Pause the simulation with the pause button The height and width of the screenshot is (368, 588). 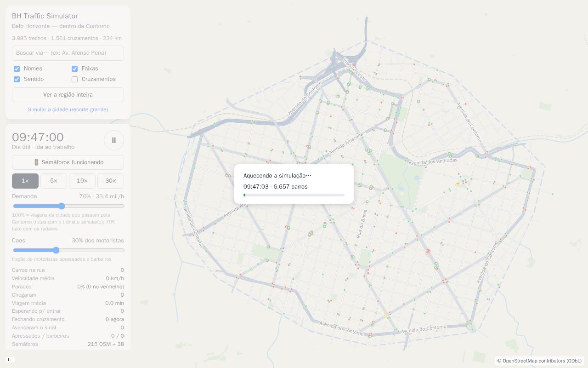click(114, 140)
